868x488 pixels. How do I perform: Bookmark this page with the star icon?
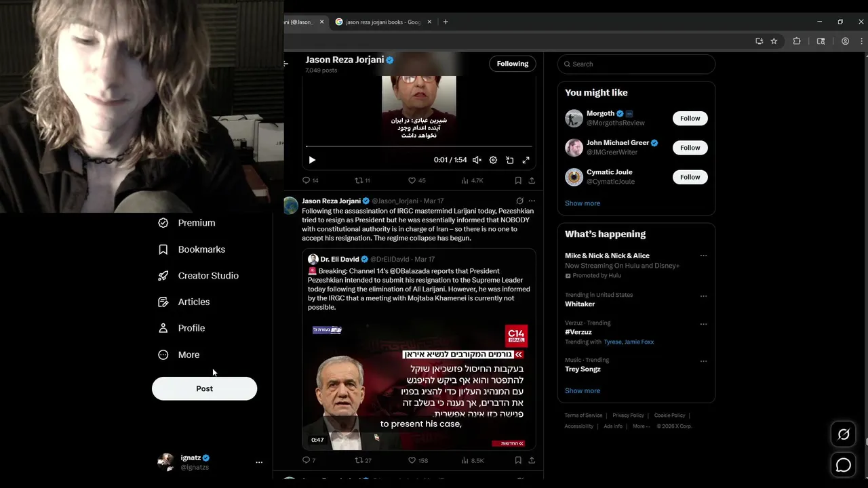774,41
